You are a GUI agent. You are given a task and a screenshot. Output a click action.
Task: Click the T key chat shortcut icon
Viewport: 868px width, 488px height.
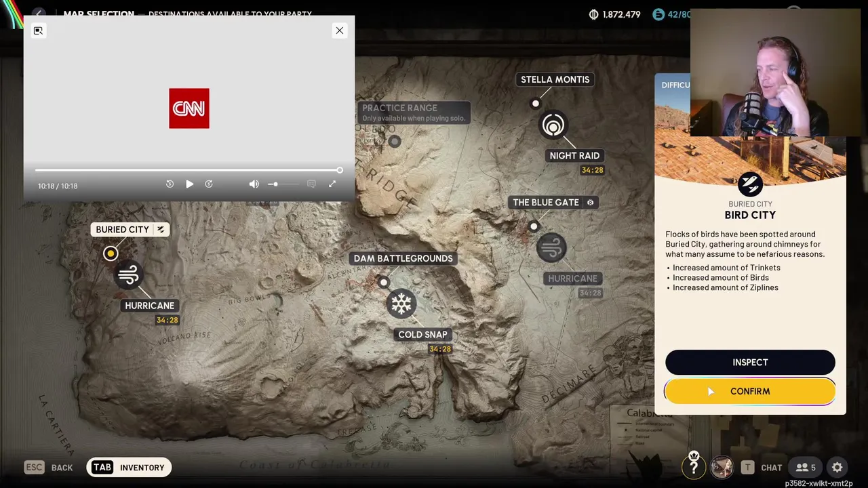pyautogui.click(x=747, y=467)
